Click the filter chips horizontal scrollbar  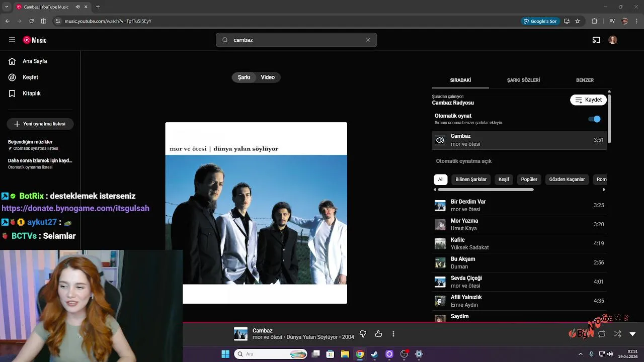point(486,190)
